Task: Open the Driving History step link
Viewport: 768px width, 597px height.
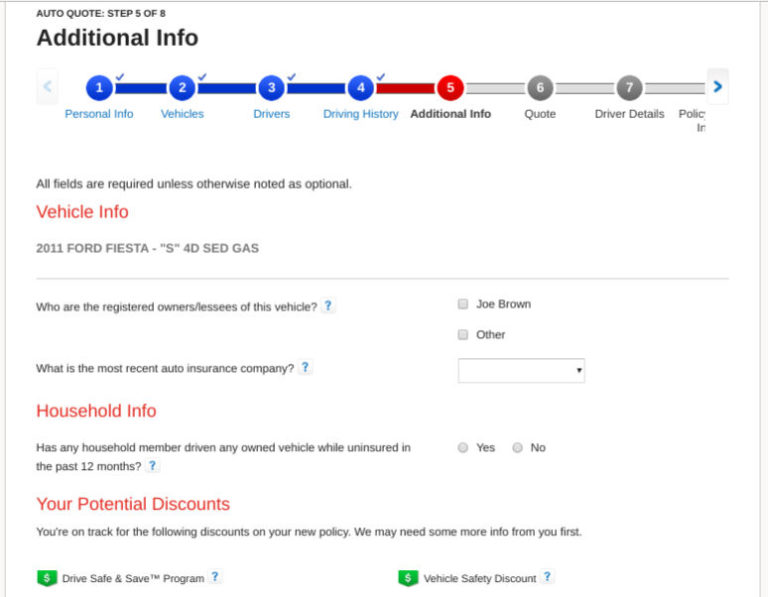Action: pyautogui.click(x=360, y=114)
